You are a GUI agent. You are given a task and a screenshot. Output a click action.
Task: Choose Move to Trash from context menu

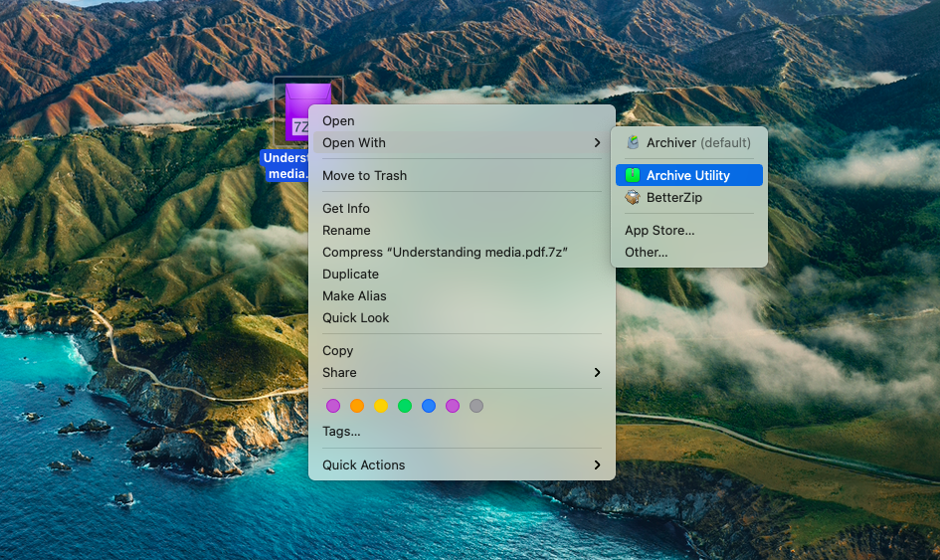[364, 176]
